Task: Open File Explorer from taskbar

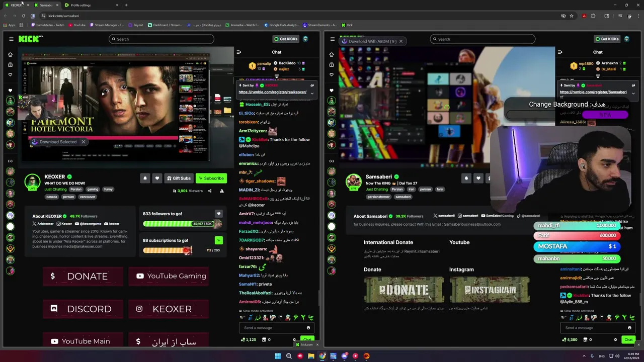Action: [x=311, y=356]
